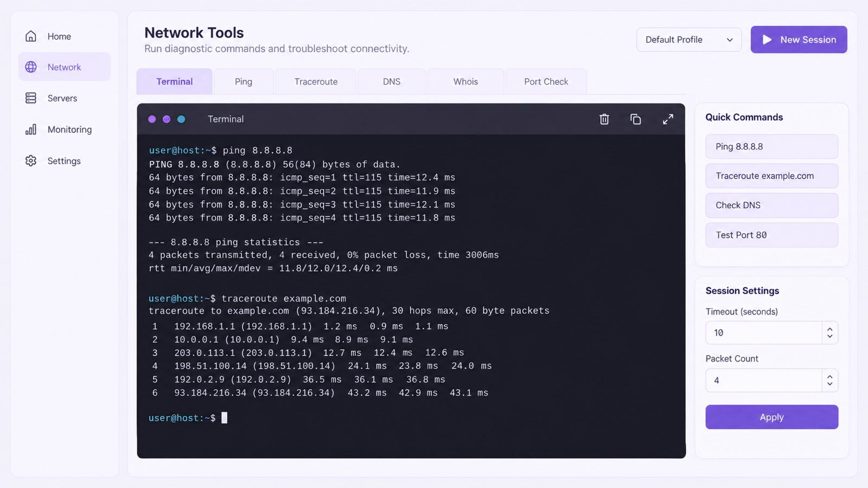Focus the Timeout seconds input field

point(764,332)
